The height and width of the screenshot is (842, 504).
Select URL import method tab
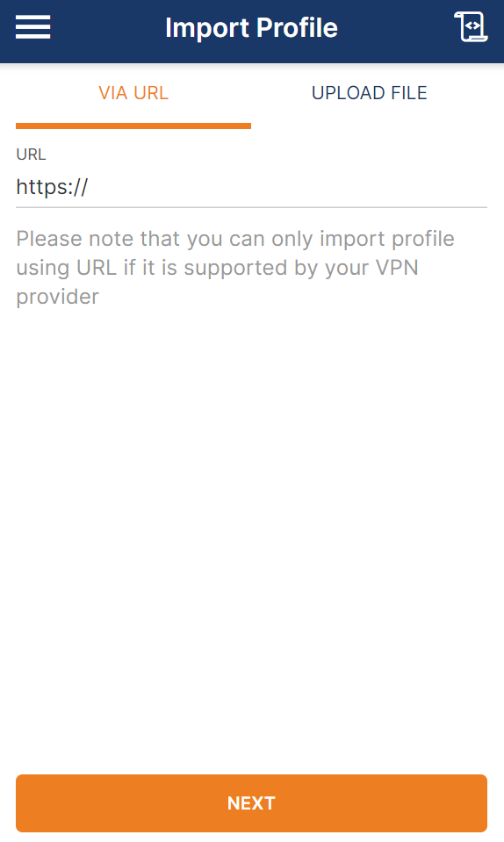(133, 93)
